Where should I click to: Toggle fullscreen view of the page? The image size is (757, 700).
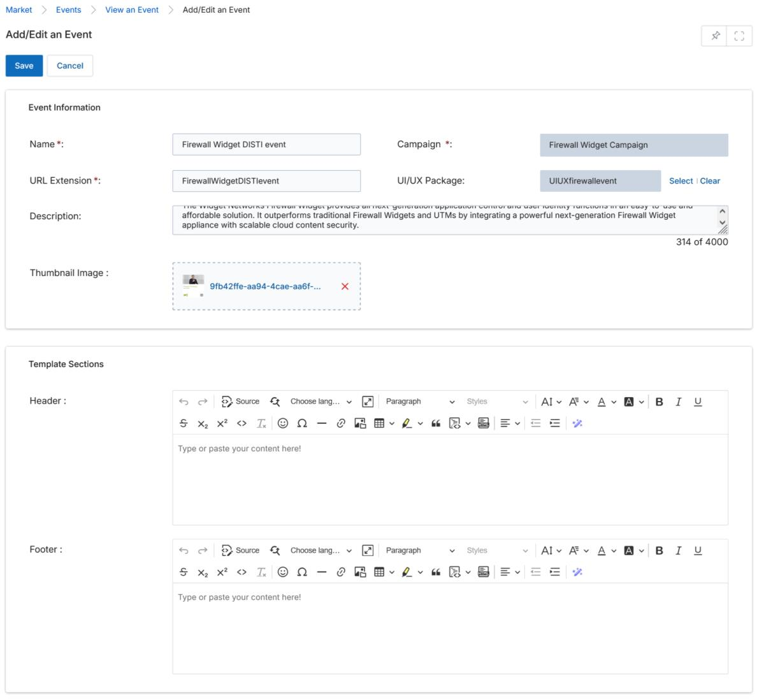[x=739, y=36]
